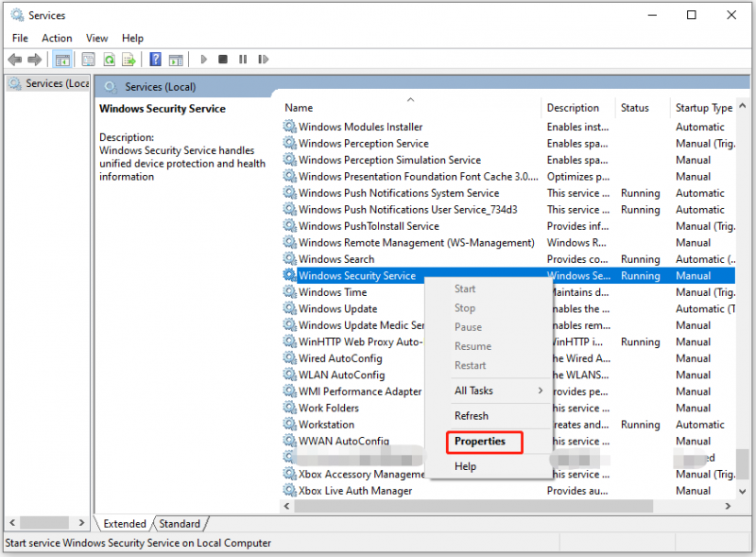This screenshot has height=557, width=756.
Task: Open the File menu
Action: (x=20, y=38)
